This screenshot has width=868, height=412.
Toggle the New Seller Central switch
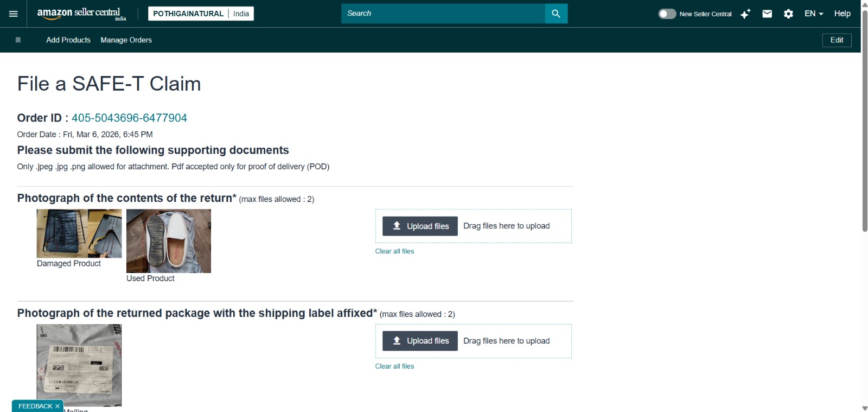[x=667, y=14]
